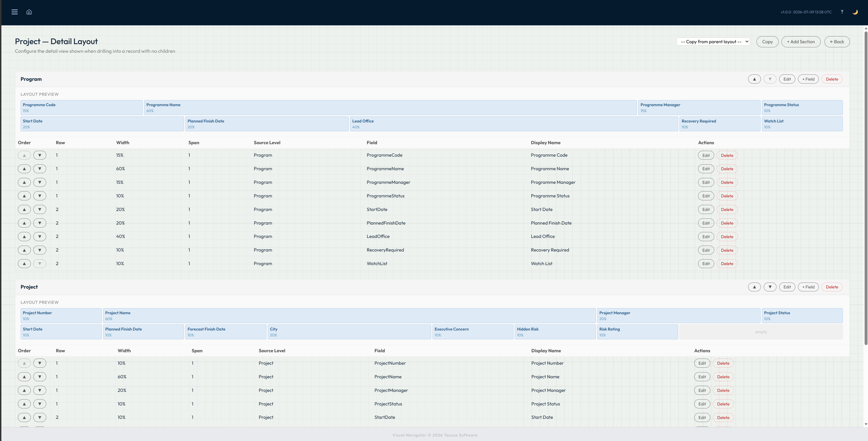868x441 pixels.
Task: Move ProgrammeCode field down
Action: point(40,155)
